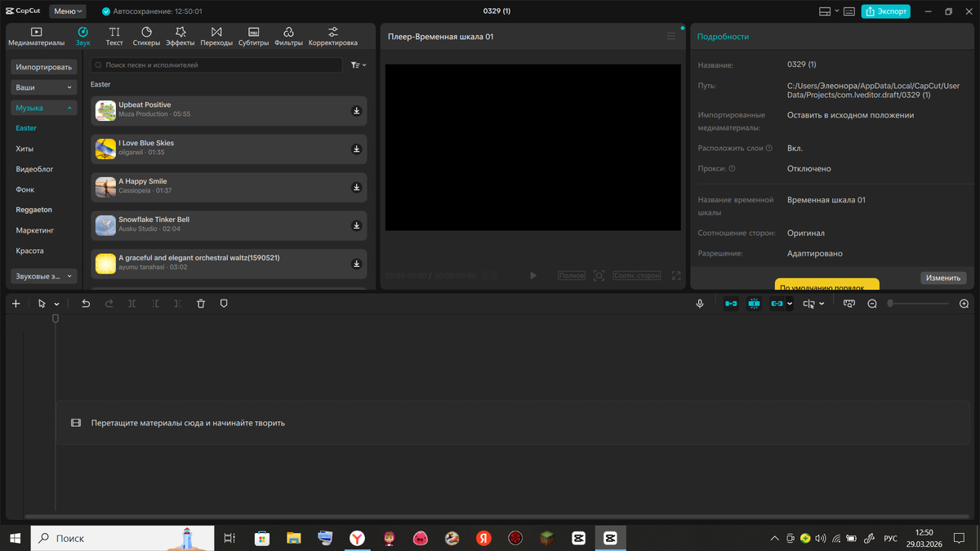This screenshot has width=980, height=551.
Task: Undo the last action
Action: tap(86, 304)
